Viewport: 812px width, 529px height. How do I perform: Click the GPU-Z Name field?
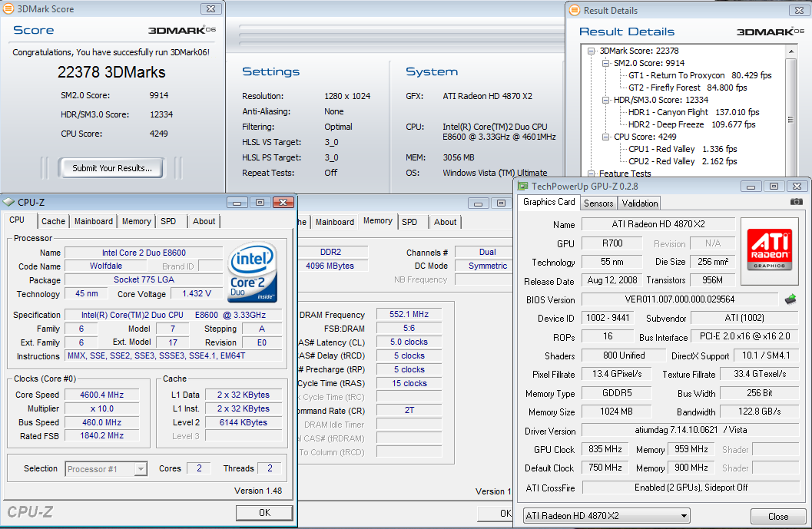click(658, 224)
